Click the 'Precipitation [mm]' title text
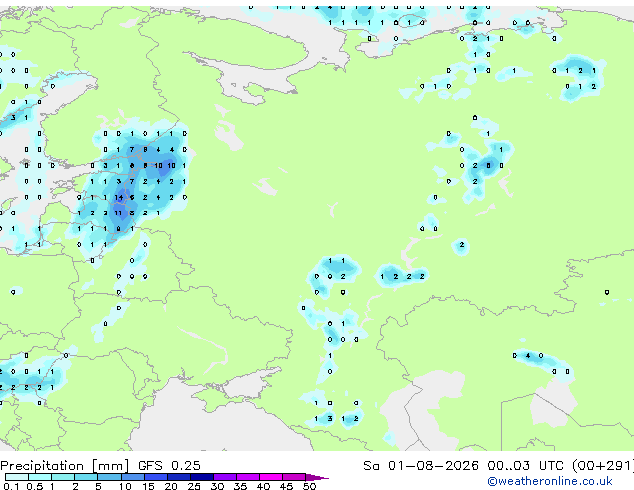This screenshot has width=634, height=490. coord(65,466)
